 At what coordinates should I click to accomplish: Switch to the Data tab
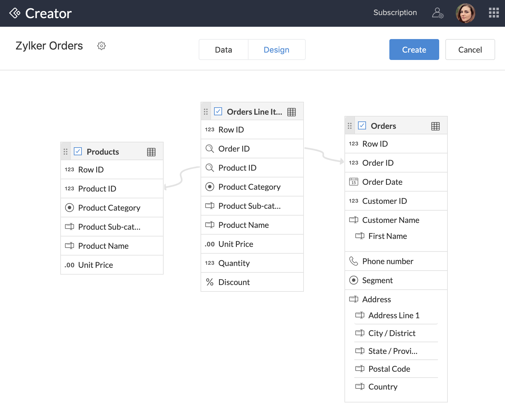pos(224,50)
